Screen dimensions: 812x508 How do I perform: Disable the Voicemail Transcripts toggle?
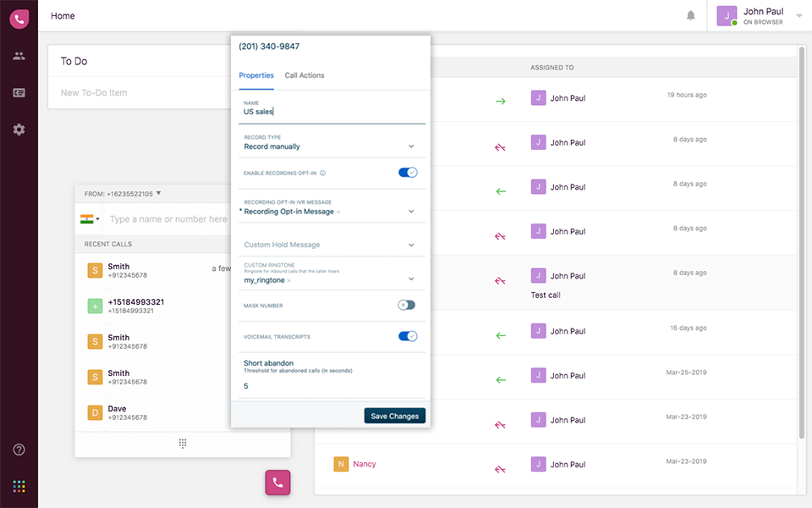[x=408, y=336]
